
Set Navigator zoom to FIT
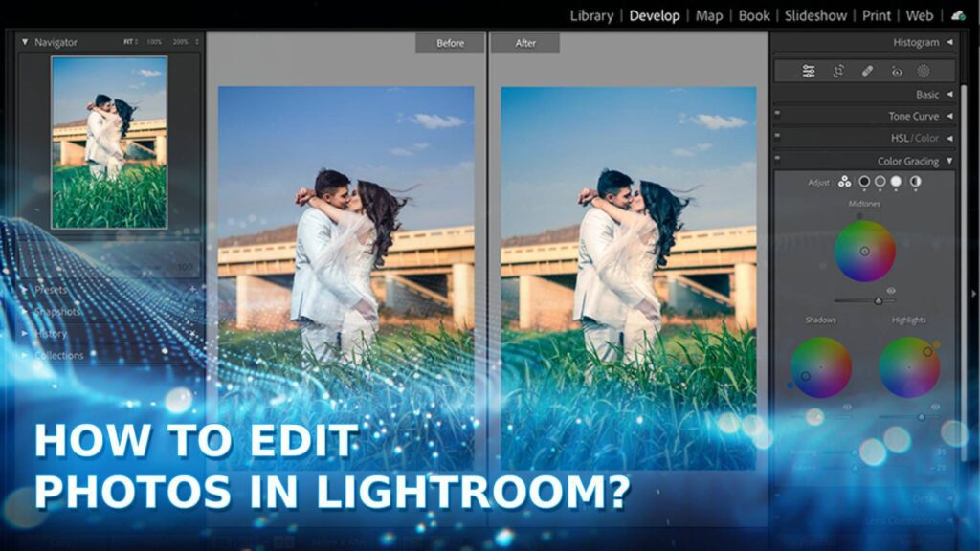(x=129, y=42)
